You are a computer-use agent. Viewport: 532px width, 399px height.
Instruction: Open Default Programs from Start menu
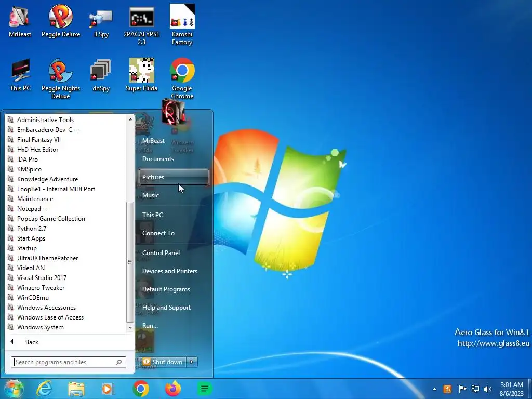(166, 289)
